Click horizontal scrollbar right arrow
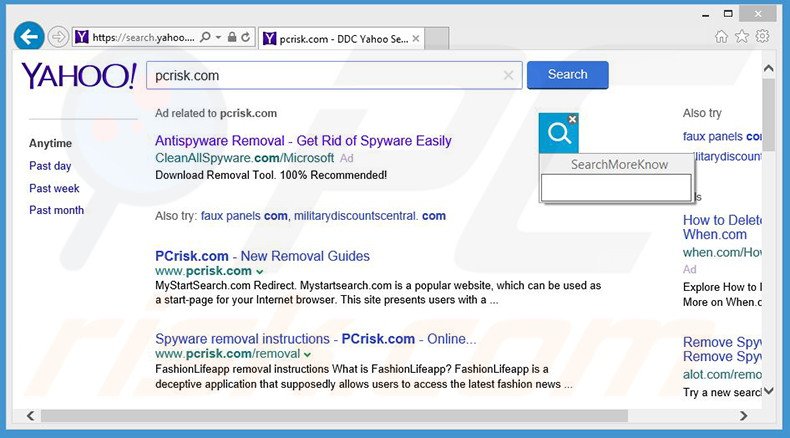 (x=744, y=415)
